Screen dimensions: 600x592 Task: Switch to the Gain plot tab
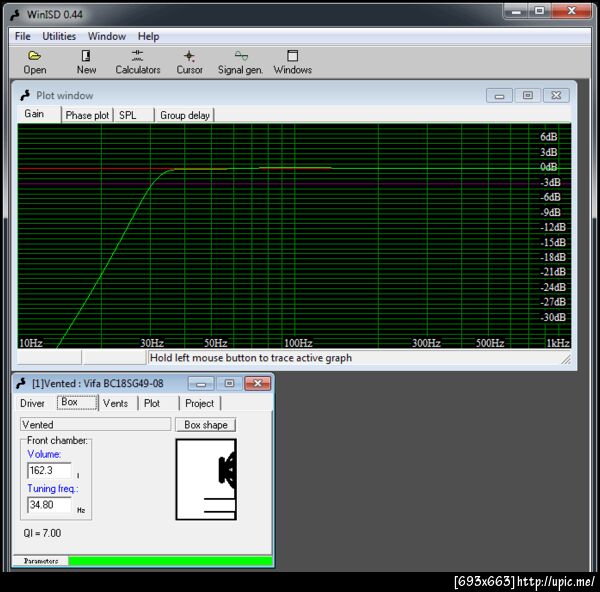pyautogui.click(x=39, y=114)
